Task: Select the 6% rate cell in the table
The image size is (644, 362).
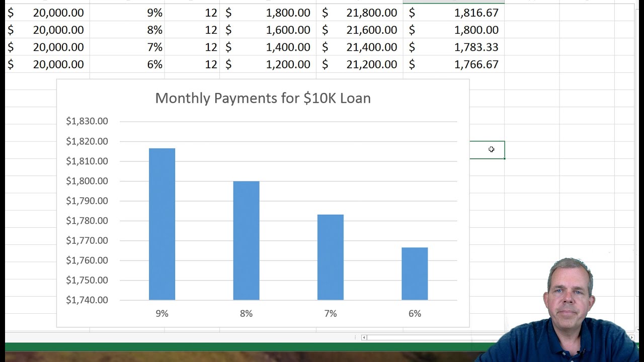Action: 127,64
